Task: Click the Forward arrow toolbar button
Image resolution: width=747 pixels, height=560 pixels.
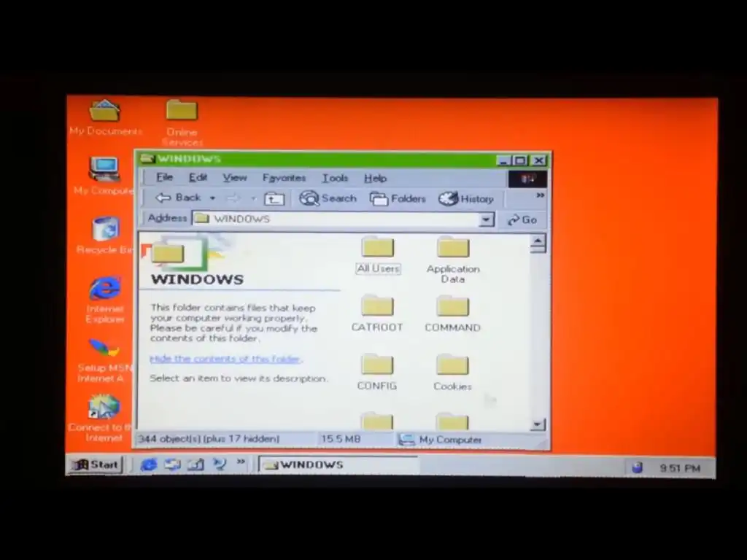Action: coord(233,198)
